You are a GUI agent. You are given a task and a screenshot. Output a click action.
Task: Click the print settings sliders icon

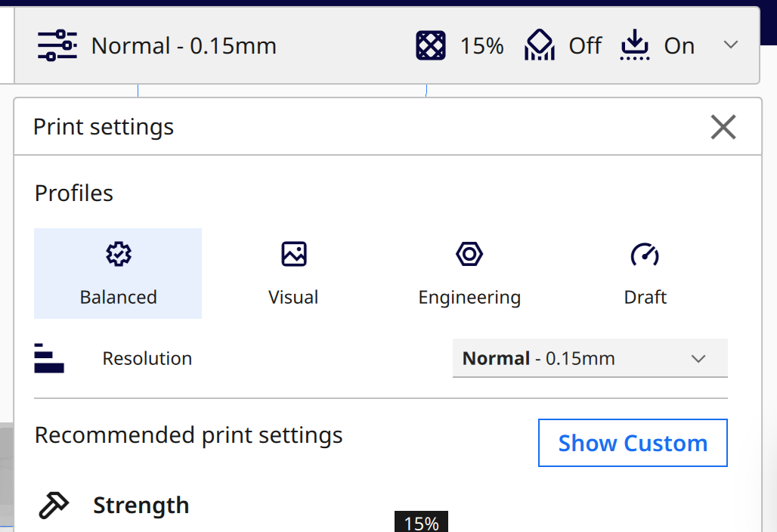[57, 46]
